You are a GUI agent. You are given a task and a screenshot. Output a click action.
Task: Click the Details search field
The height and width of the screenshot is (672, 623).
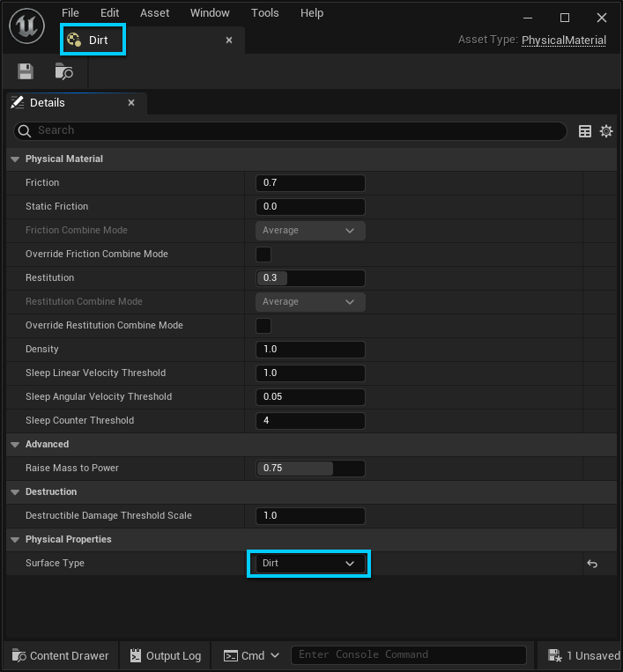click(291, 130)
